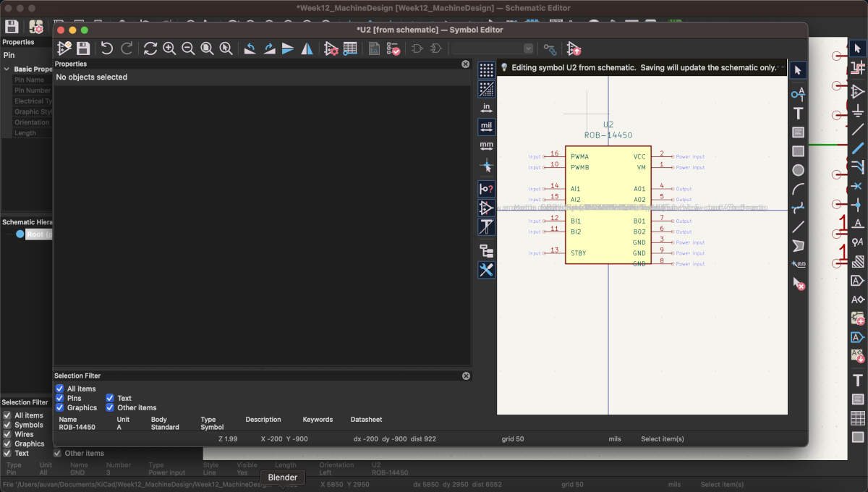
Task: Toggle the Properties manager wrench icon
Action: tap(486, 270)
